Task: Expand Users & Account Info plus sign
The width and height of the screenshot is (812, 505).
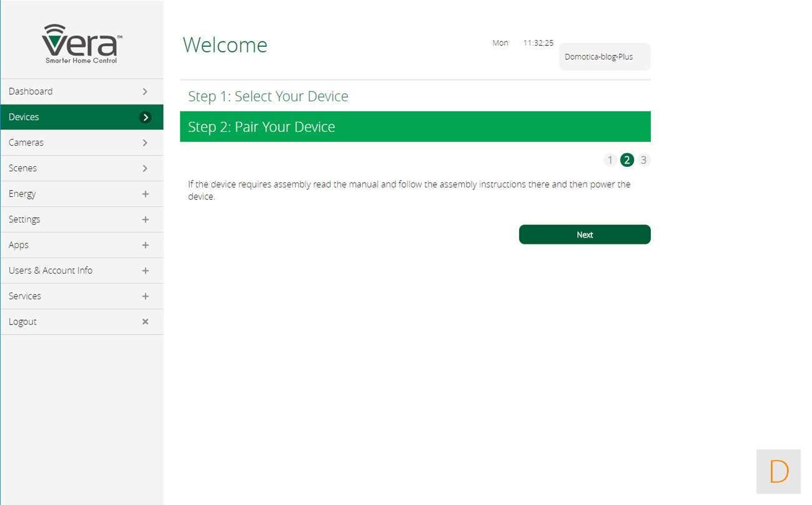Action: coord(145,271)
